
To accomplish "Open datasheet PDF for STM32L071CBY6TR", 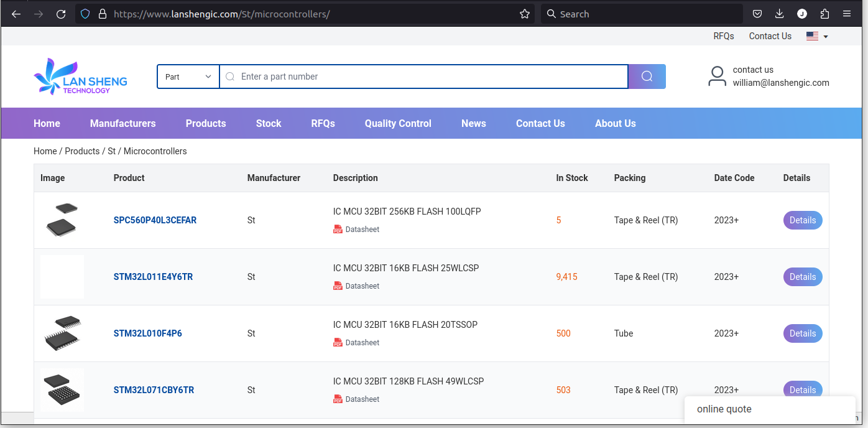I will 356,399.
